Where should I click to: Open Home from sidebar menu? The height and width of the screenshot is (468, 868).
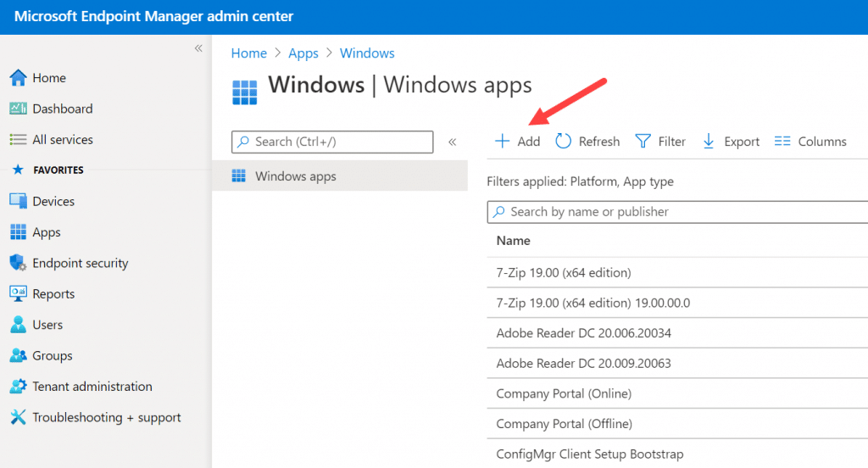49,78
